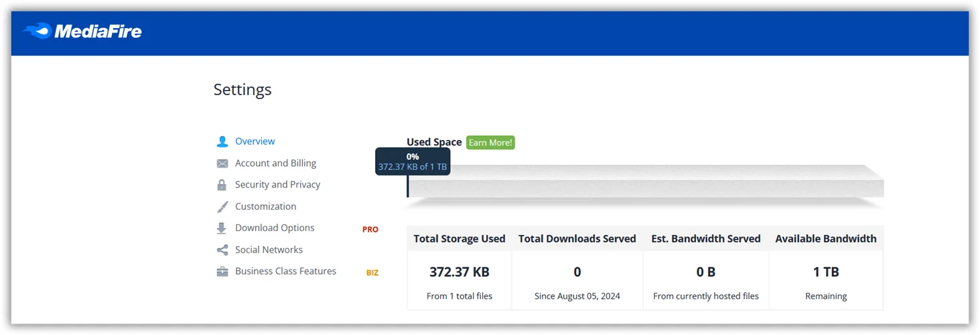Click the 1 TB available bandwidth value
This screenshot has height=335, width=980.
pos(826,272)
